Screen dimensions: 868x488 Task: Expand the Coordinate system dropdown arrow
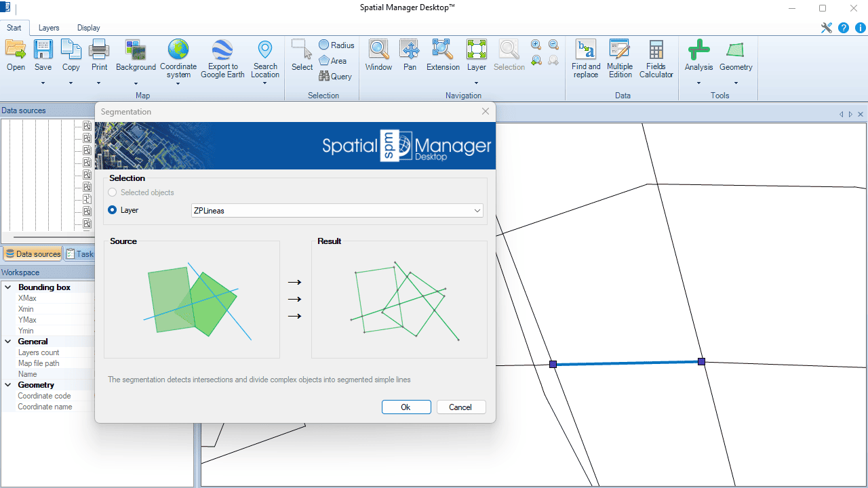point(178,84)
